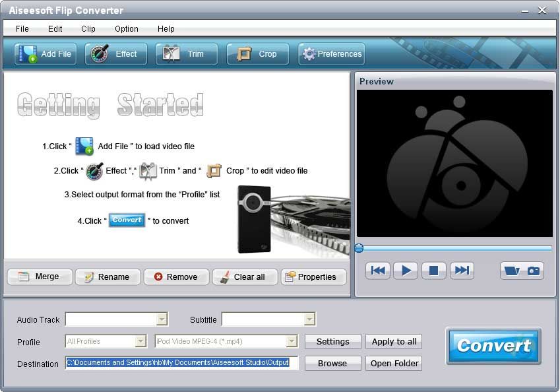Open the Effect editing tool
The image size is (560, 392).
point(115,54)
